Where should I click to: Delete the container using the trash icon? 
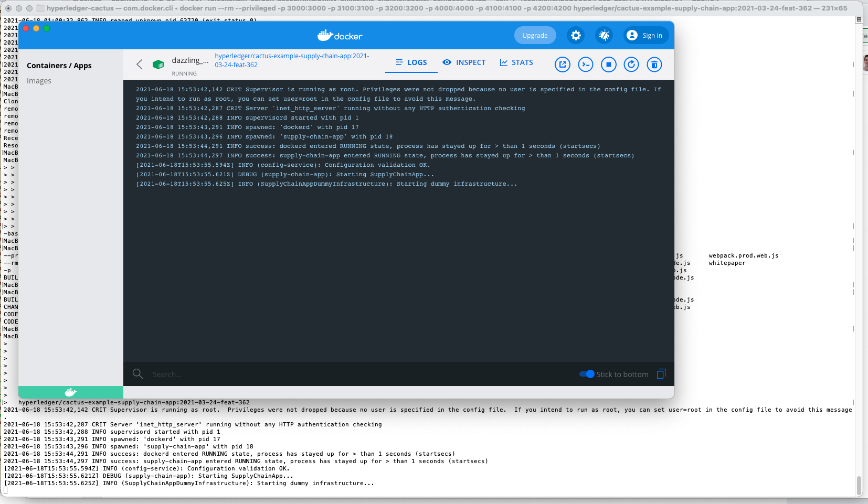pyautogui.click(x=654, y=64)
